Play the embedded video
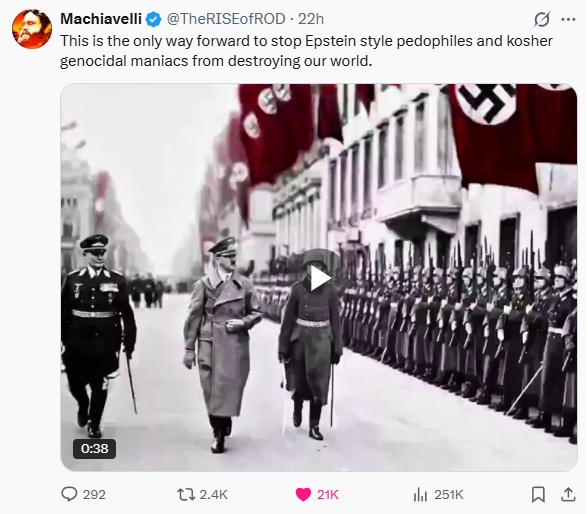 tap(320, 279)
